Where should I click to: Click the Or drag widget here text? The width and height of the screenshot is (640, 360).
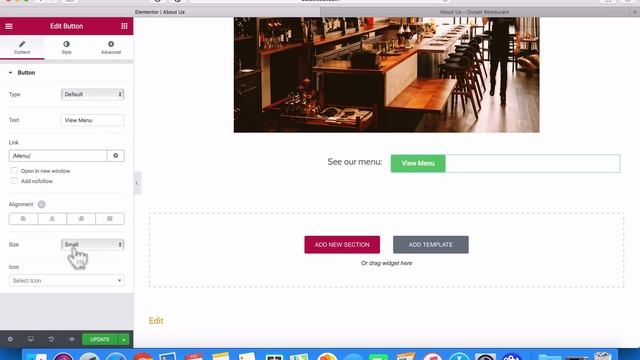[x=387, y=263]
